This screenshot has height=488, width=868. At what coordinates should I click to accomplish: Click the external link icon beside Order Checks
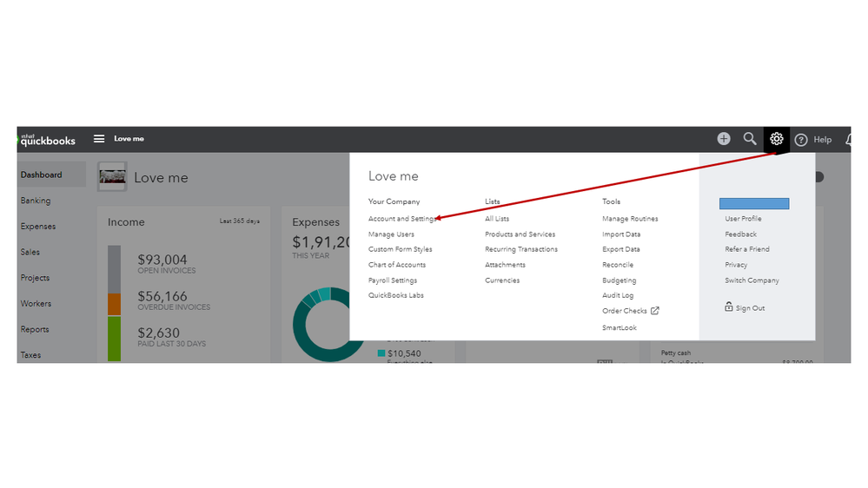pos(655,311)
